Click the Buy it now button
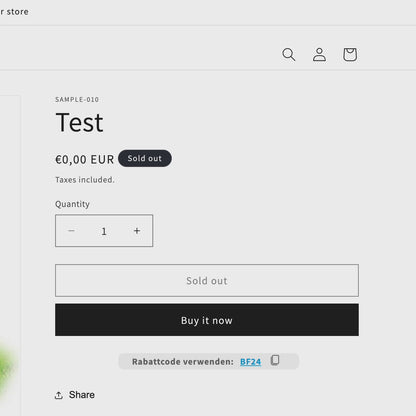 (207, 320)
